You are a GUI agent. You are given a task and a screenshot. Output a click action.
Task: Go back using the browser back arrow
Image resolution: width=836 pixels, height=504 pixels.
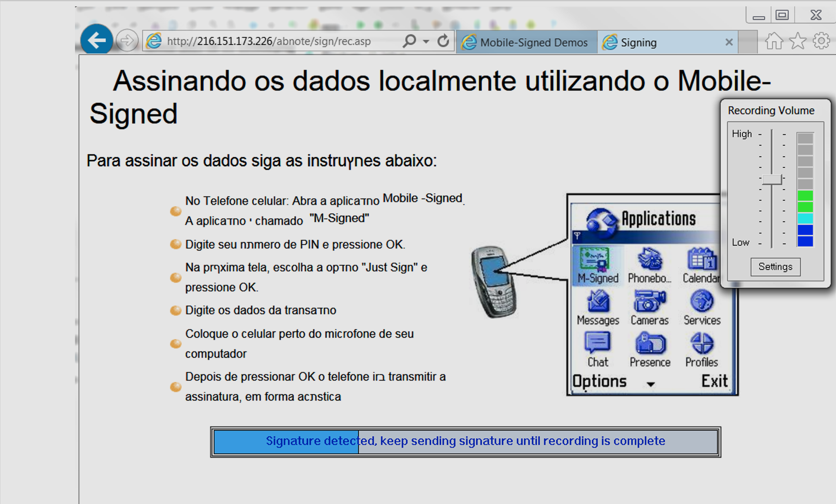(96, 40)
